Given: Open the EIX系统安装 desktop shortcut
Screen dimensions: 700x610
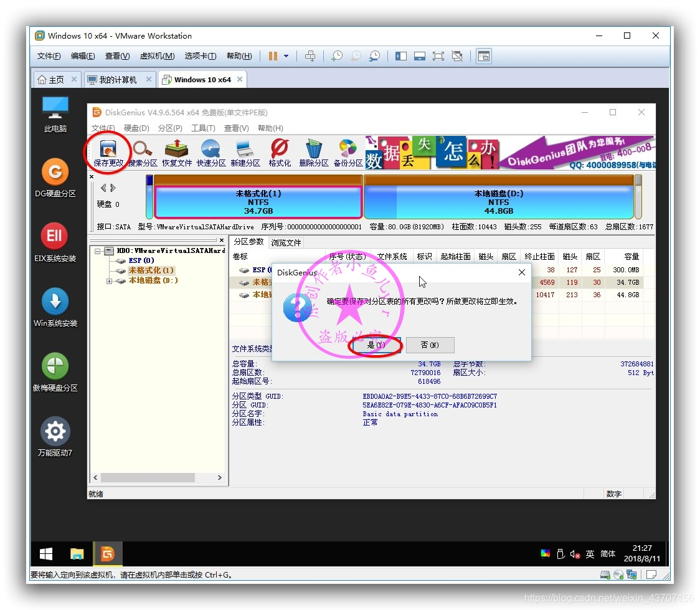Looking at the screenshot, I should click(55, 242).
